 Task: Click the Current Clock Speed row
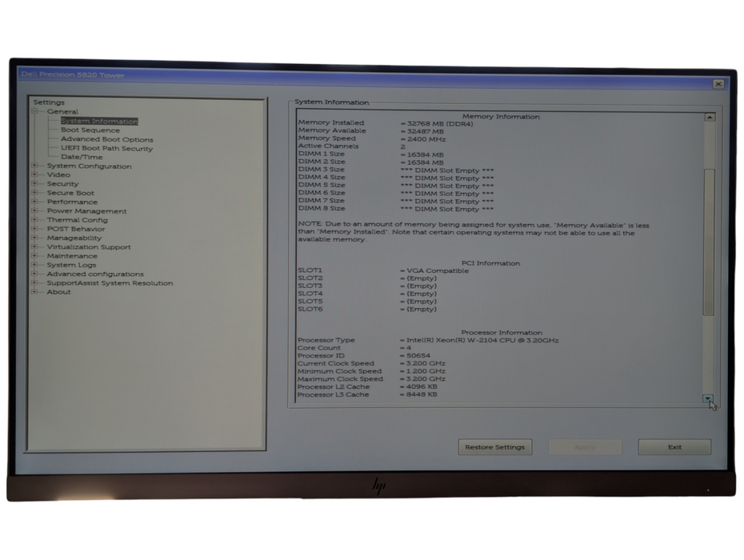click(x=371, y=363)
